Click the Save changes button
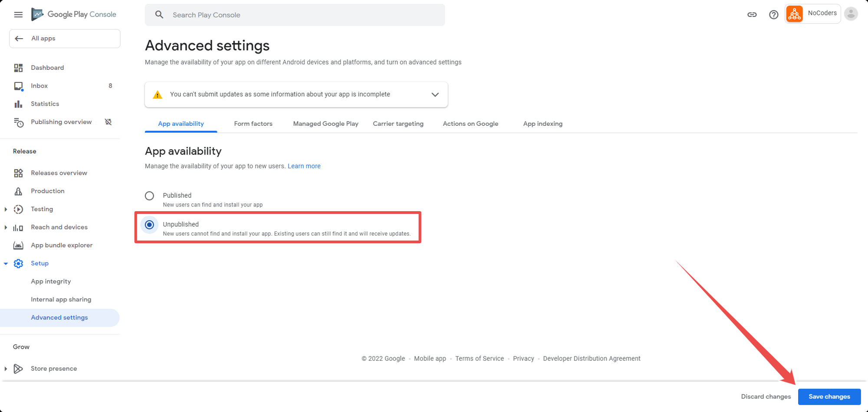The height and width of the screenshot is (412, 868). (x=829, y=397)
